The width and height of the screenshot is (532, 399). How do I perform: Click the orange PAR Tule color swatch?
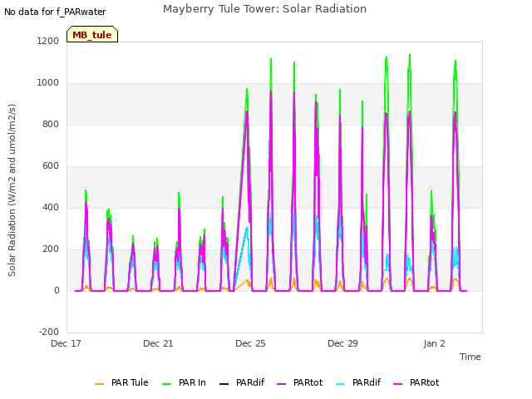coord(100,384)
